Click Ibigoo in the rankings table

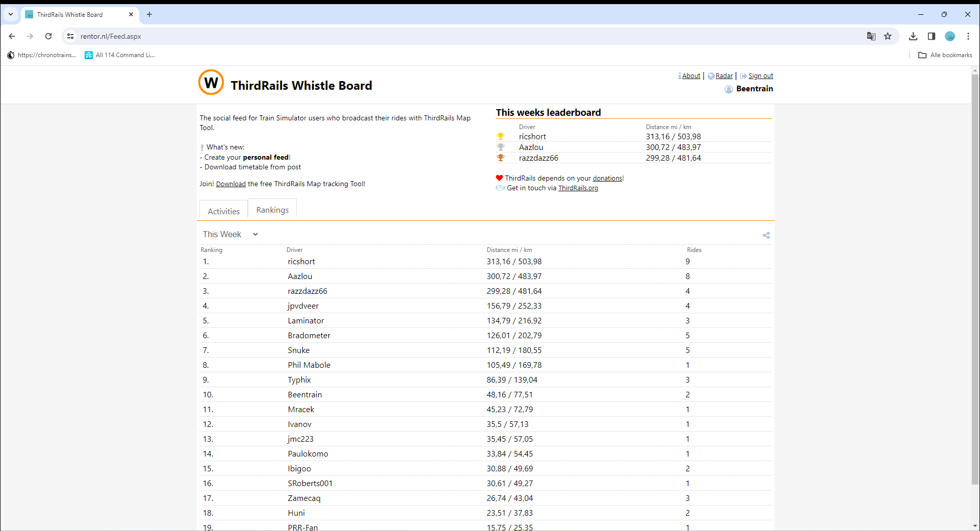[x=299, y=469]
